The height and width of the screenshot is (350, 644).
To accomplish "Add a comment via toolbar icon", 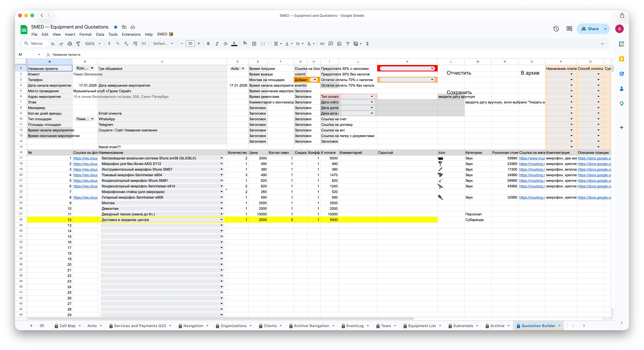I will click(331, 44).
